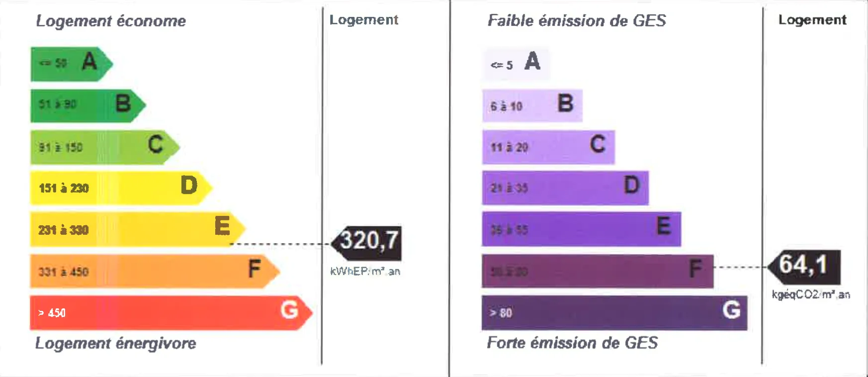Click the 'Faible émission de GES' heading
Screen dimensions: 868x377
tap(577, 21)
